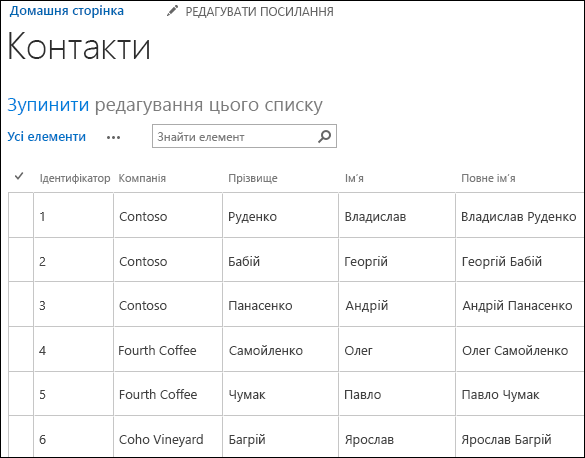Click ID cell with value 5
This screenshot has width=585, height=458.
(x=73, y=393)
